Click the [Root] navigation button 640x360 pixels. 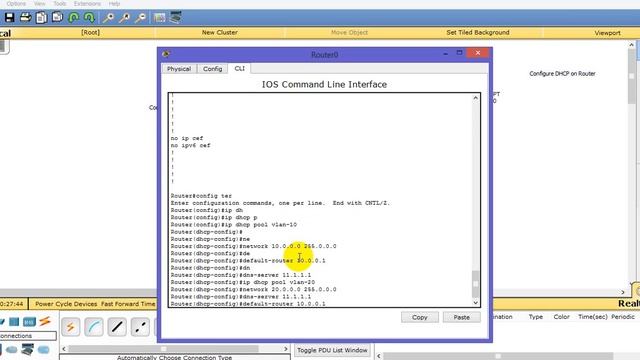click(90, 32)
